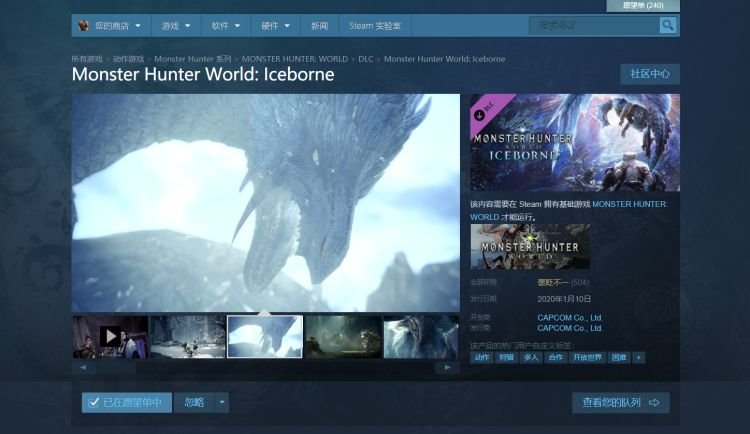Click the 褒贬不一 review summary
Image resolution: width=750 pixels, height=434 pixels.
(x=552, y=283)
